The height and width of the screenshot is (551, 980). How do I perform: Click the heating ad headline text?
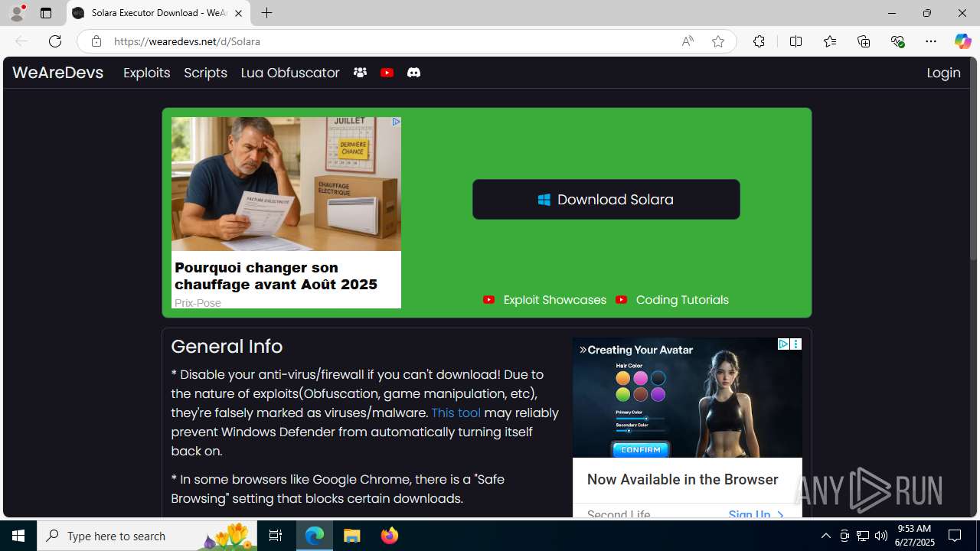(x=276, y=275)
